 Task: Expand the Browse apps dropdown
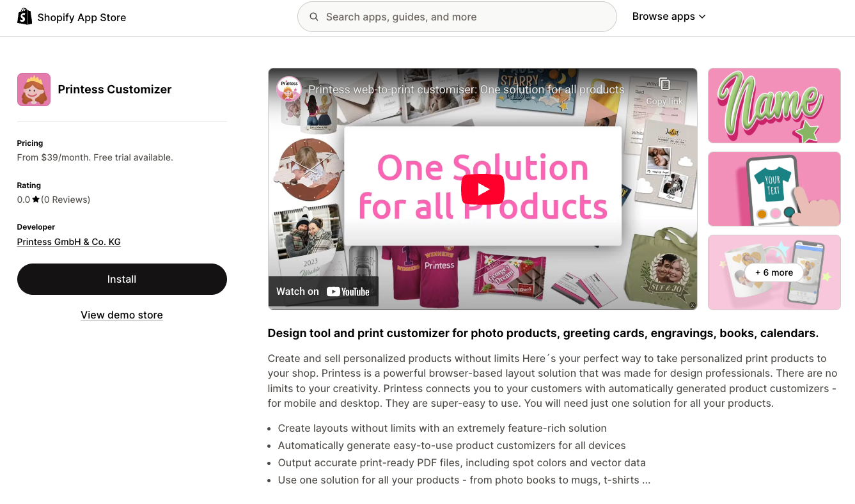[669, 17]
